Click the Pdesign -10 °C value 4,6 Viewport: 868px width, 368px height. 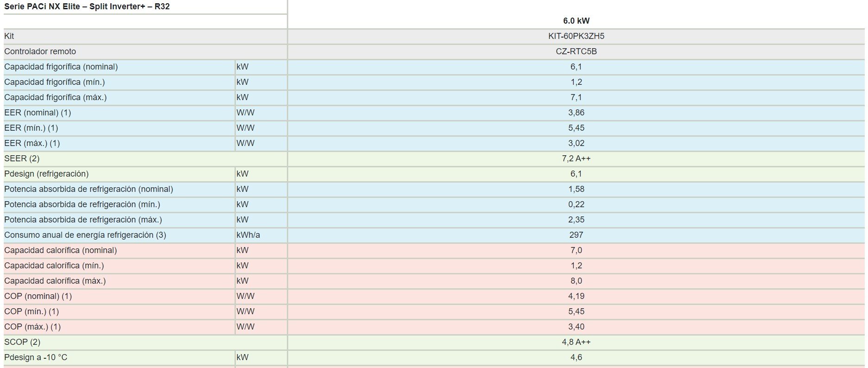click(x=576, y=357)
